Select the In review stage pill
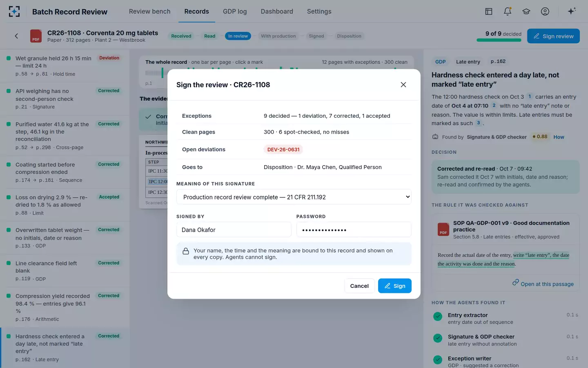This screenshot has width=588, height=368. point(238,36)
